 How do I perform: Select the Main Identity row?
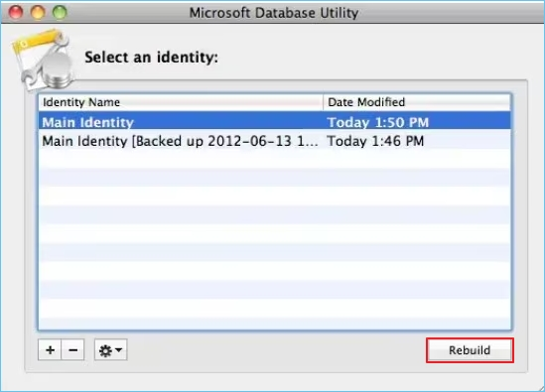(275, 122)
